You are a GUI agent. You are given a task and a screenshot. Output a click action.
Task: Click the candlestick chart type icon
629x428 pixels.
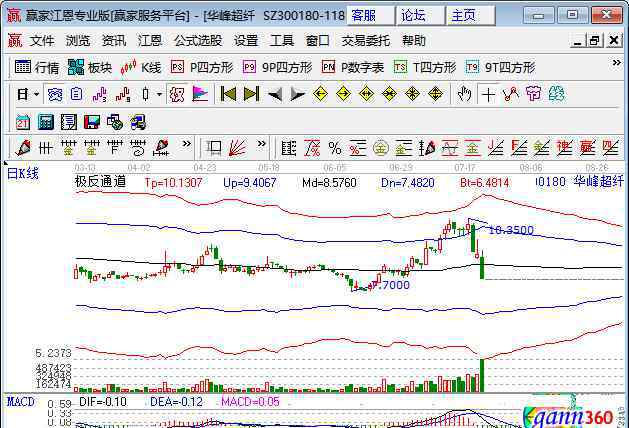tap(146, 94)
